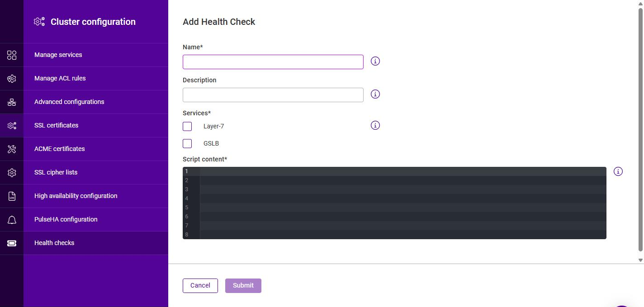Submit the new health check form
Image resolution: width=644 pixels, height=307 pixels.
(243, 286)
